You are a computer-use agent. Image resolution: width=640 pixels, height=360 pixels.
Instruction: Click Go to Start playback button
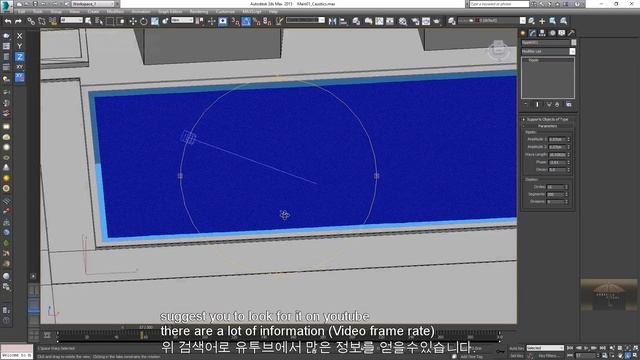click(570, 348)
